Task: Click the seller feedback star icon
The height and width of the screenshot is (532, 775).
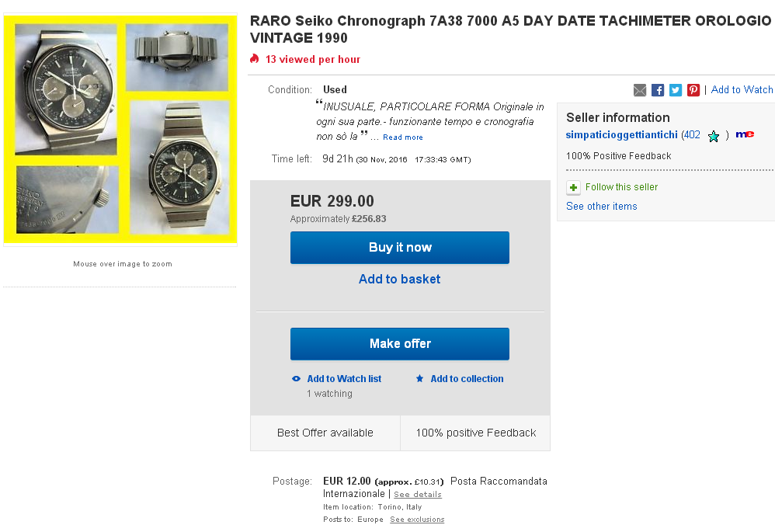Action: [x=714, y=136]
